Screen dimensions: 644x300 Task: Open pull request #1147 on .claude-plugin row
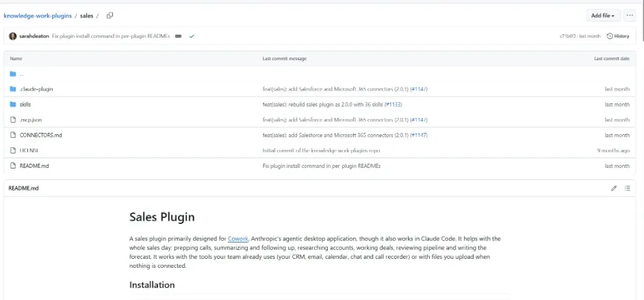(419, 89)
